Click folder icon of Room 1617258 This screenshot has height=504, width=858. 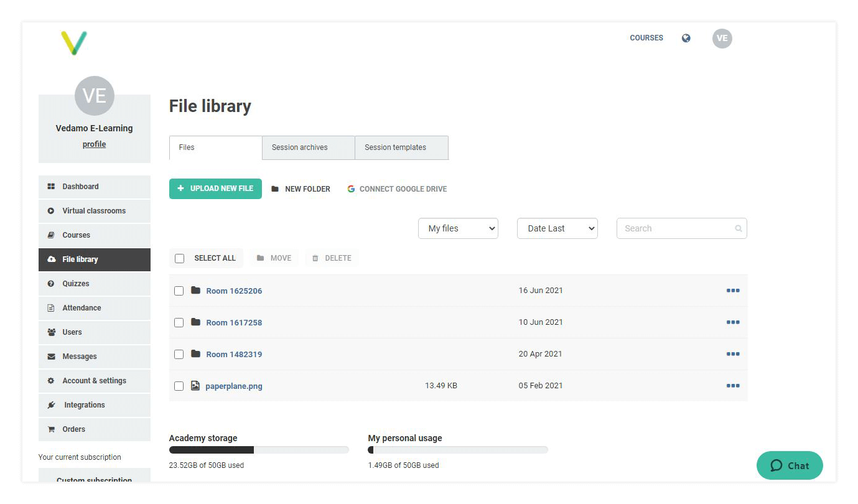(195, 322)
